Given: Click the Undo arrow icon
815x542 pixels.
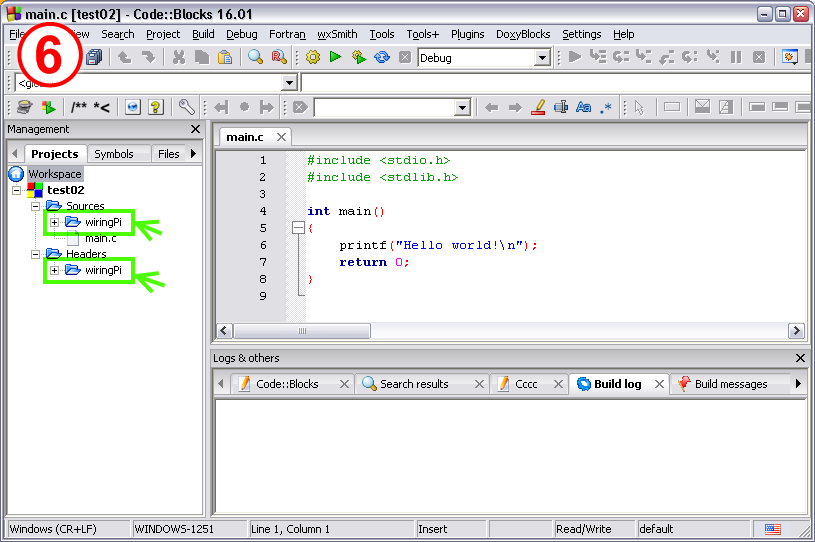Looking at the screenshot, I should [x=124, y=57].
